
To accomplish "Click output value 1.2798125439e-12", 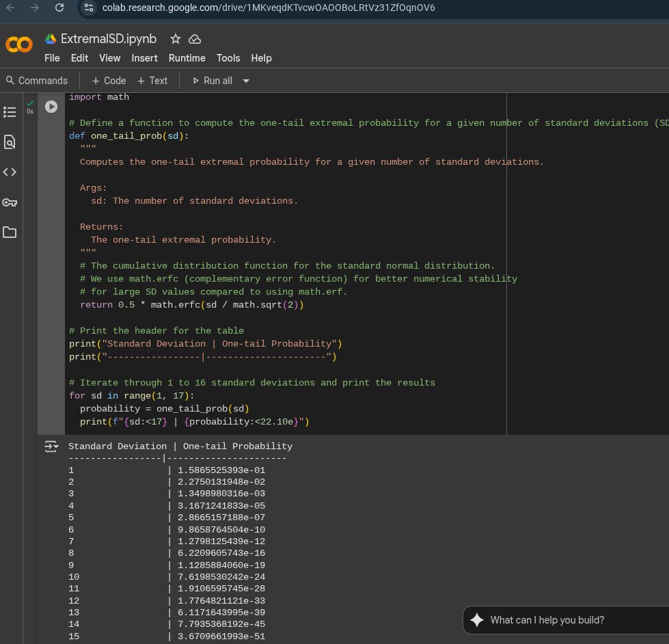I will pos(221,541).
